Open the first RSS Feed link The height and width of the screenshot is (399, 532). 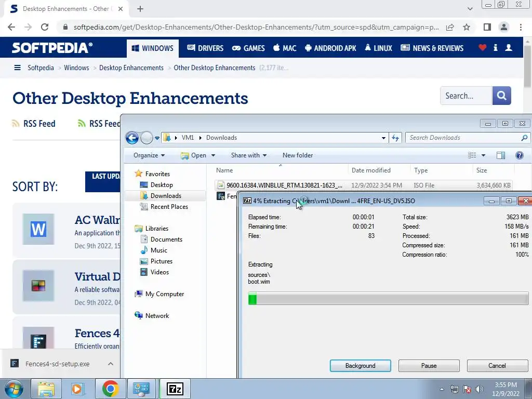coord(34,124)
